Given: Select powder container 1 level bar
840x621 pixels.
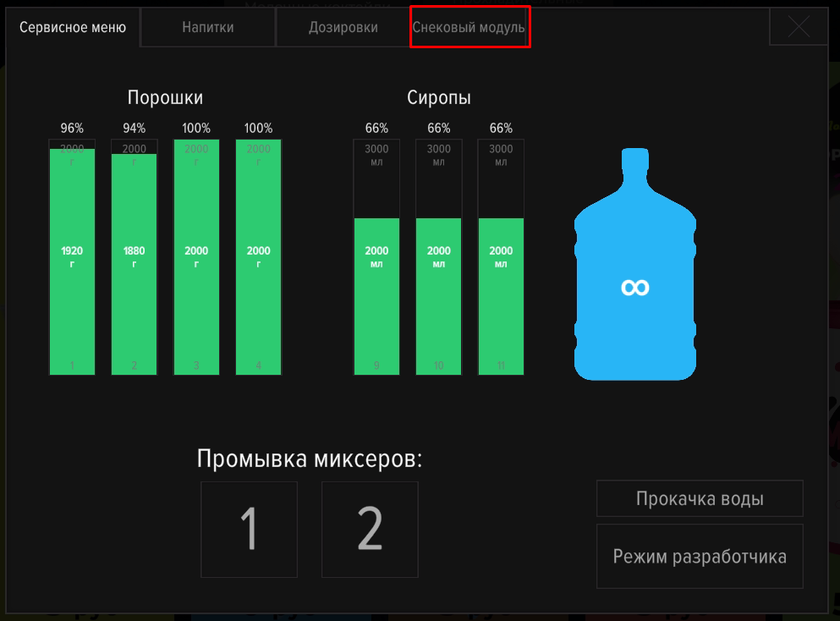Looking at the screenshot, I should 72,257.
